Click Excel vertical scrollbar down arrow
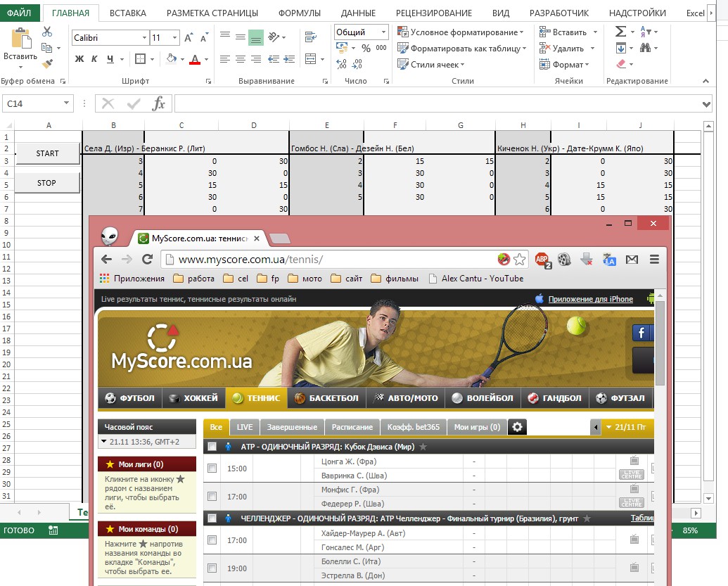The image size is (728, 586). (x=708, y=499)
